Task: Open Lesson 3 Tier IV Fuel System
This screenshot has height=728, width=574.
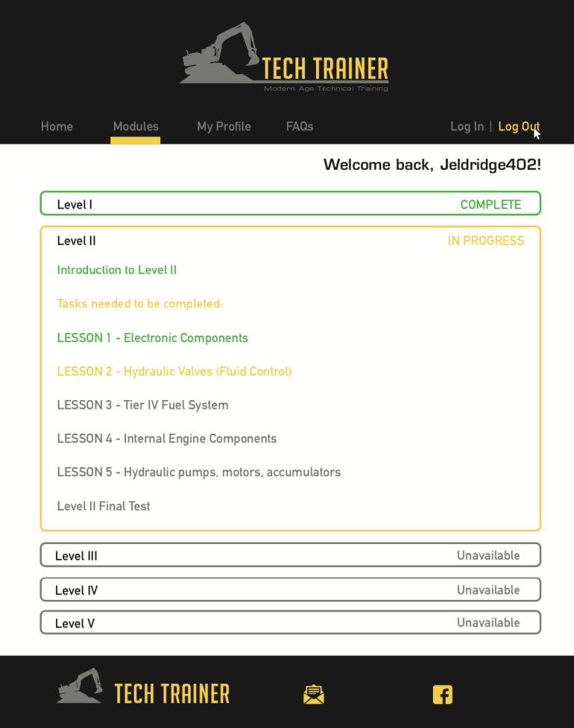Action: pos(142,405)
